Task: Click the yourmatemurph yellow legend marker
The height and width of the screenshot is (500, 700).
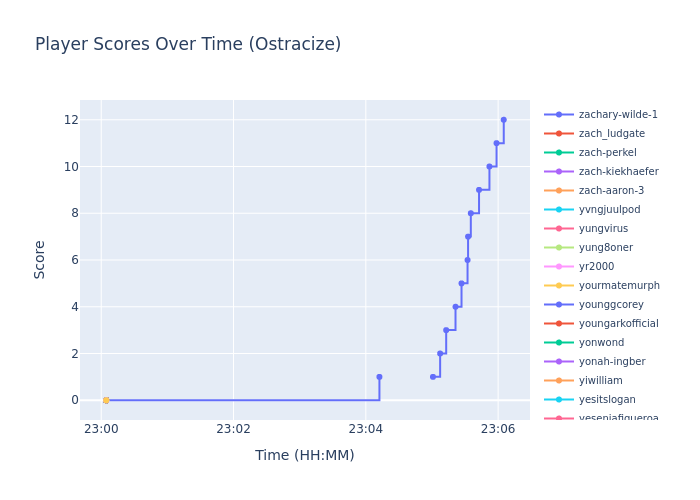Action: (559, 286)
